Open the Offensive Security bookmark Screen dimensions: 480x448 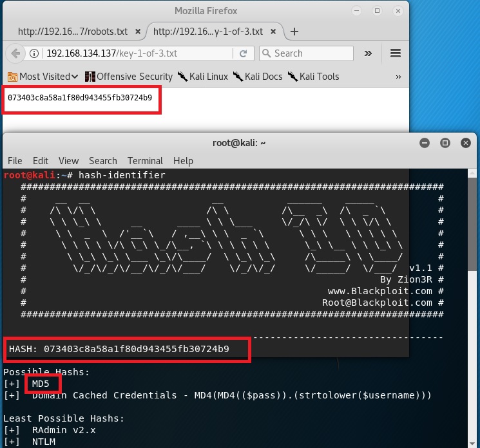click(x=128, y=76)
